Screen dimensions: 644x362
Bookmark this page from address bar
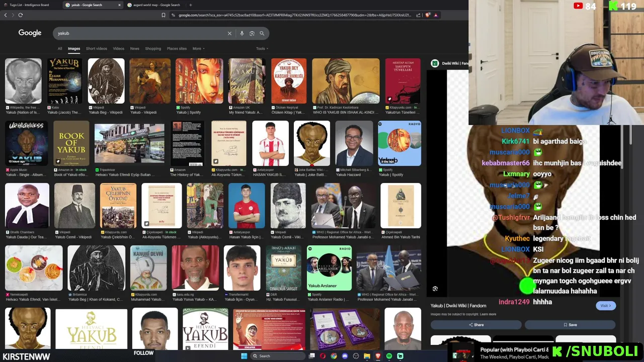[163, 15]
